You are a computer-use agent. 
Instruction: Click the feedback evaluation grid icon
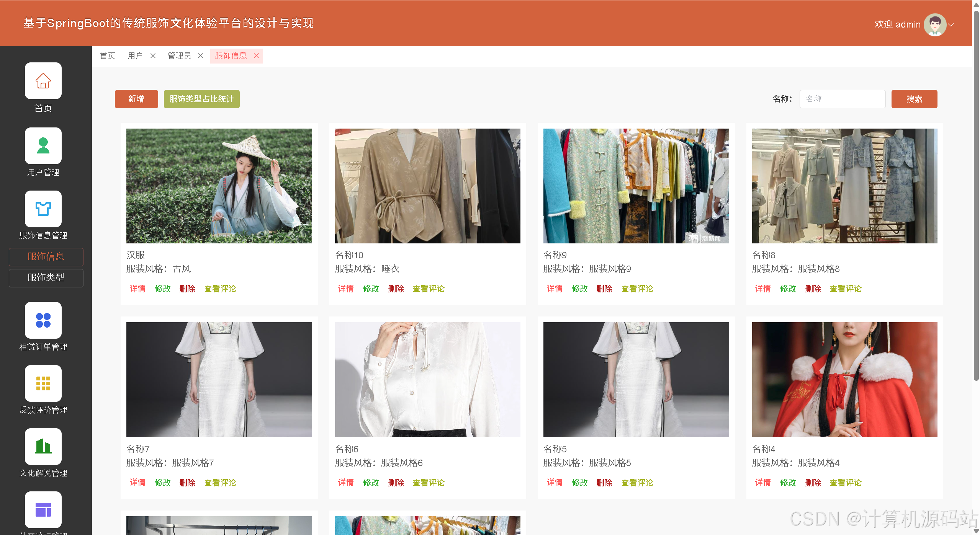coord(43,383)
